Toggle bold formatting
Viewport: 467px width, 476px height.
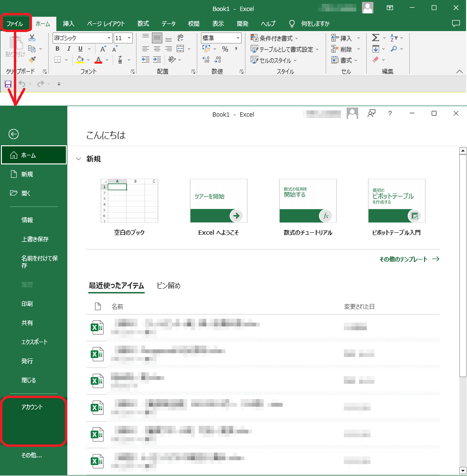coord(58,49)
